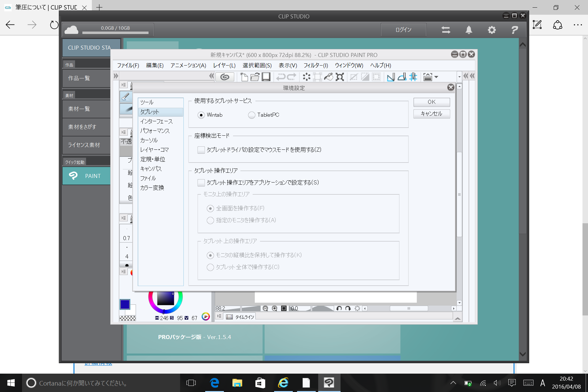Image resolution: width=588 pixels, height=392 pixels.
Task: Select インターフェース in preferences list
Action: (156, 122)
